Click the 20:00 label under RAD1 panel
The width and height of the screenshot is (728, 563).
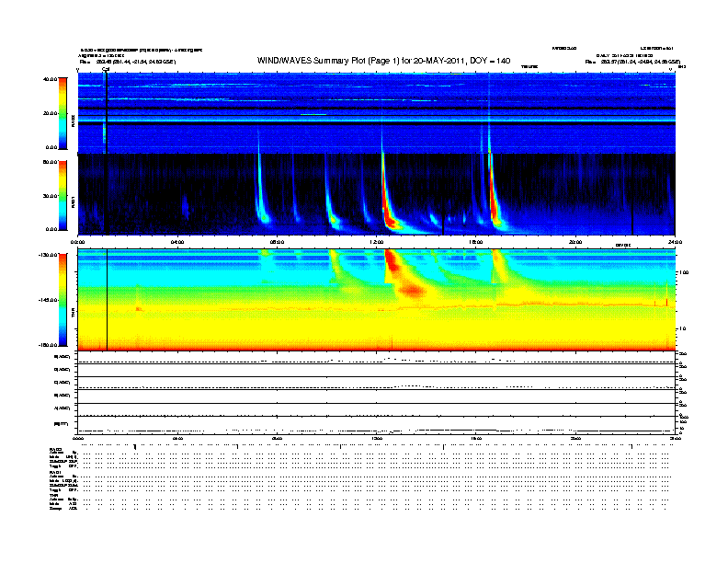coord(575,242)
